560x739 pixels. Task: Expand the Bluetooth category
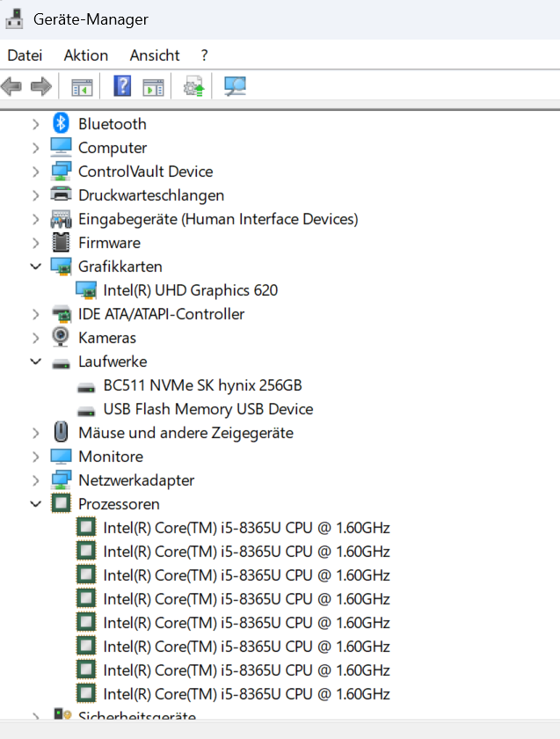(x=36, y=124)
